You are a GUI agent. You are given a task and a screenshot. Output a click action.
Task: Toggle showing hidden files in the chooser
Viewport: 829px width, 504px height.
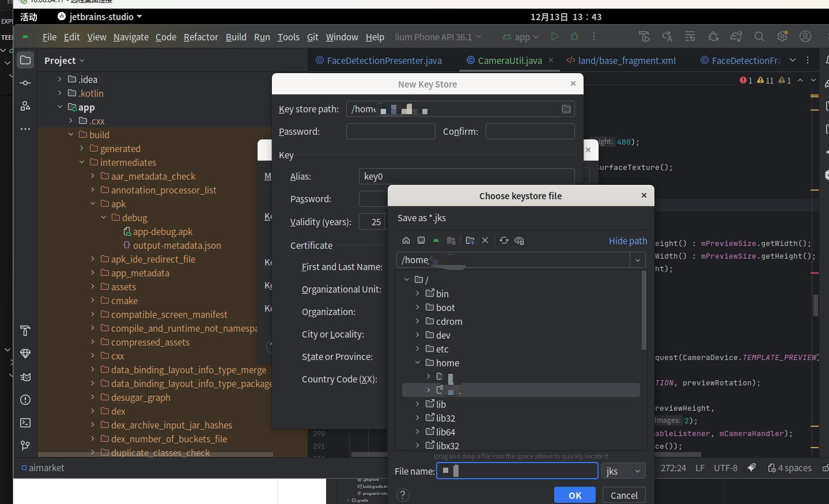(x=520, y=240)
